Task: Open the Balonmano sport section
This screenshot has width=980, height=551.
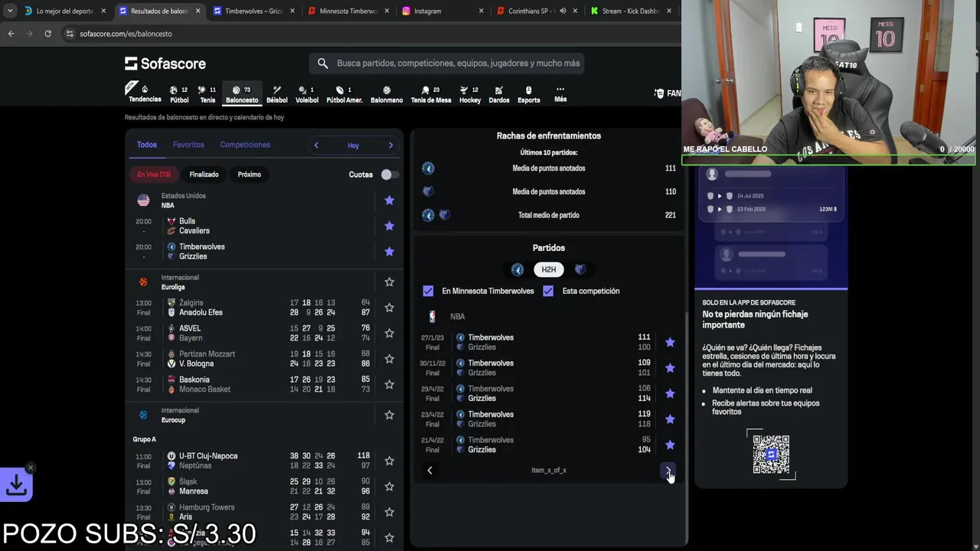Action: click(x=387, y=94)
